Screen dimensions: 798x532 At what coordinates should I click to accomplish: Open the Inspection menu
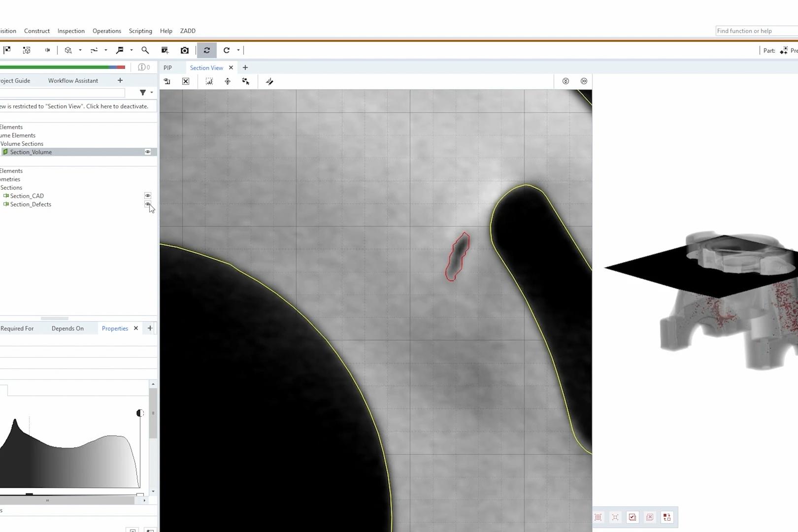click(x=71, y=31)
